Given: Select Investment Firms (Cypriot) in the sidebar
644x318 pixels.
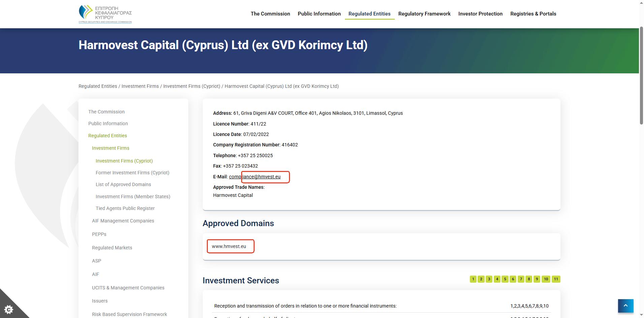Looking at the screenshot, I should point(124,161).
